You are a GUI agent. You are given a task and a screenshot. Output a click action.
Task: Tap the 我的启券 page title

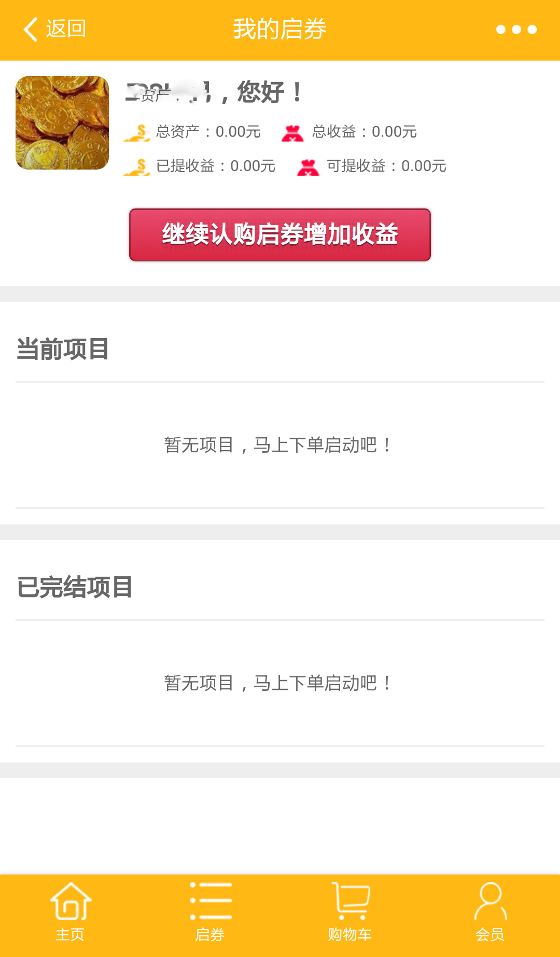click(x=279, y=29)
